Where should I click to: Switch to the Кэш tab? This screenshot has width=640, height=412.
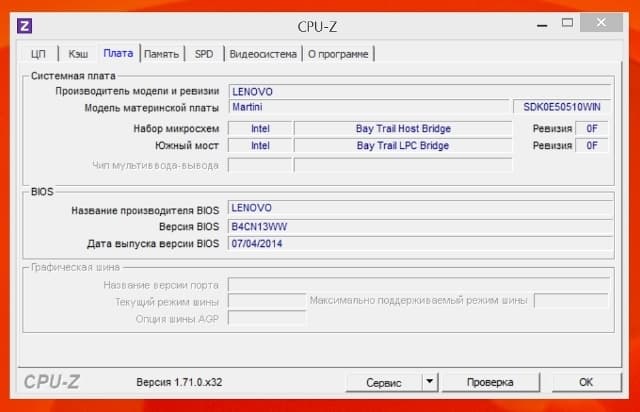(78, 54)
